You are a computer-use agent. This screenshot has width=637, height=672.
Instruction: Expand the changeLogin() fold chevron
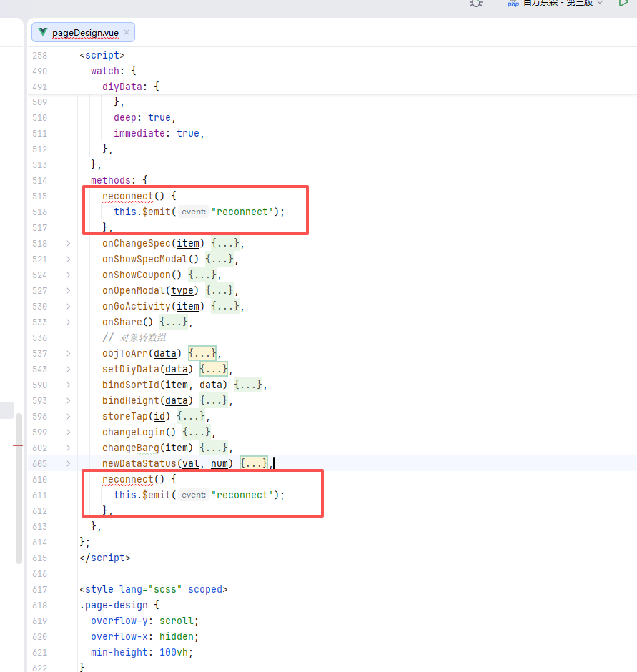pos(68,432)
